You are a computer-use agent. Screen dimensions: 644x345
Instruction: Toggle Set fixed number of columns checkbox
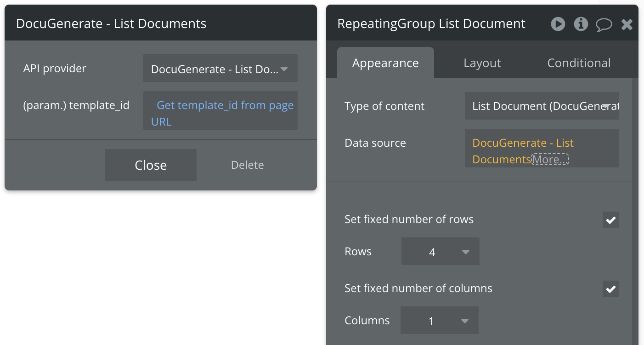click(611, 289)
